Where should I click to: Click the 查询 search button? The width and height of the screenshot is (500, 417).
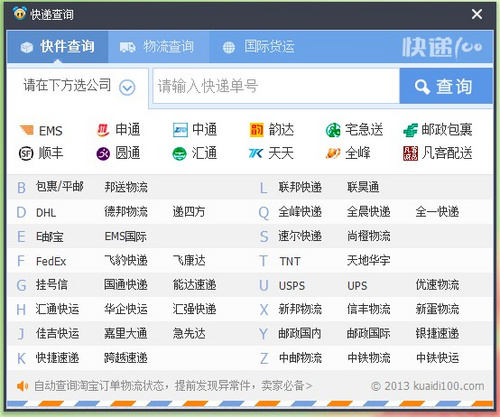[x=446, y=86]
